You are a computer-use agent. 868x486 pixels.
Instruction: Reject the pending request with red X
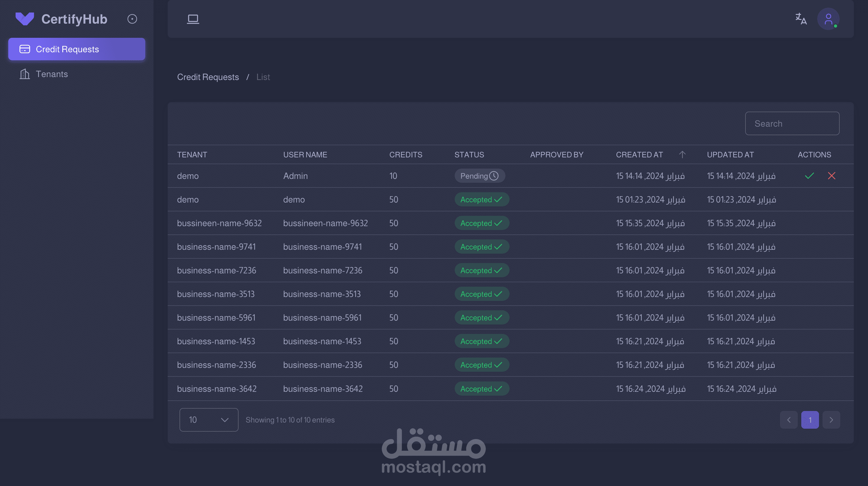[x=831, y=176]
